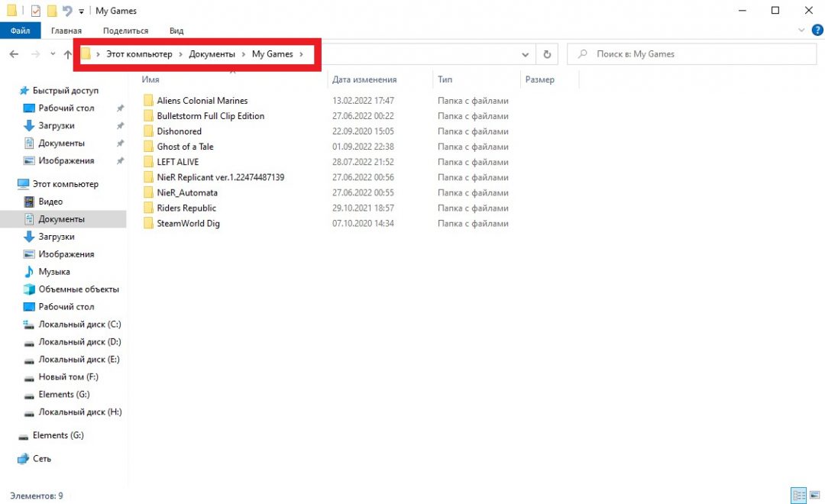This screenshot has width=825, height=504.
Task: Switch to large icons view in status bar
Action: 813,496
